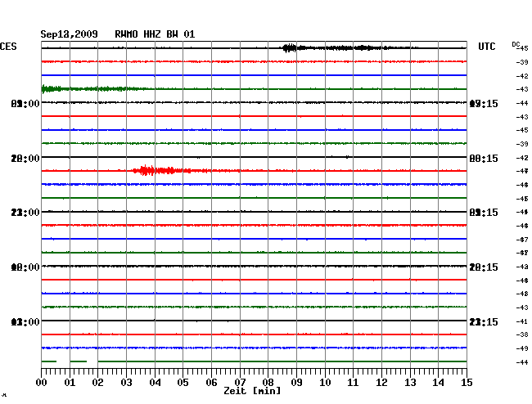Click the "13" minute tick label

[410, 382]
